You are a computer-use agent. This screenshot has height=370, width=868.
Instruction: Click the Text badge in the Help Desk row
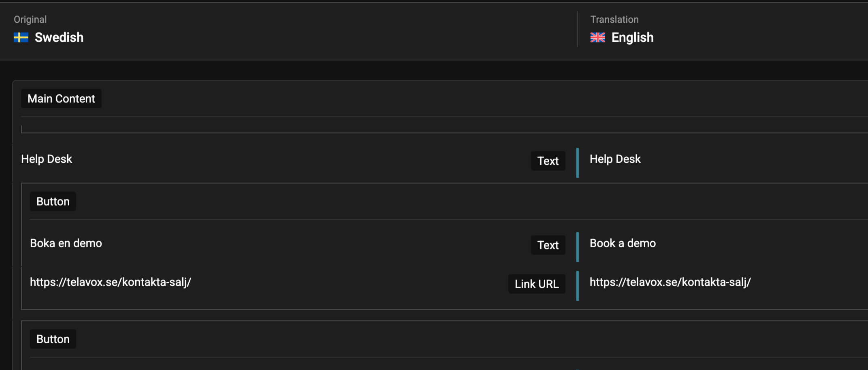[x=548, y=161]
